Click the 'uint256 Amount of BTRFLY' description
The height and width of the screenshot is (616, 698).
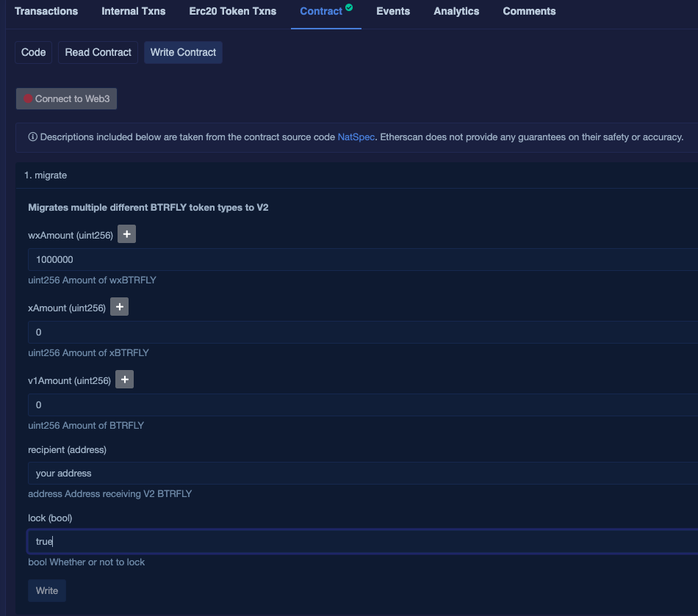point(86,426)
